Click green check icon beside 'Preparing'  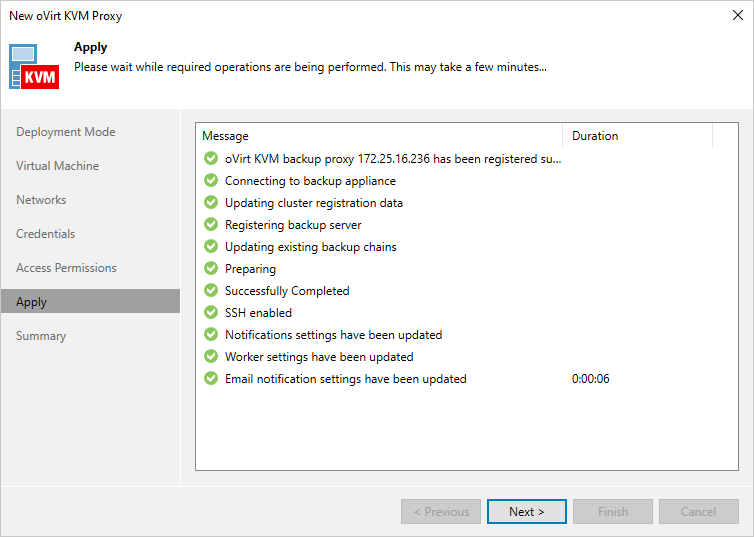click(x=211, y=268)
